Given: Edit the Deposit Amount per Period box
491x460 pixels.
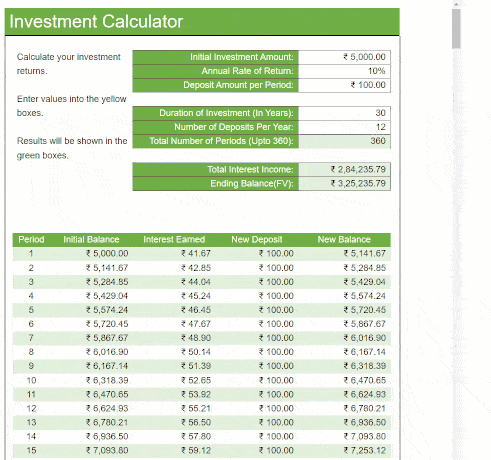Looking at the screenshot, I should [x=344, y=85].
